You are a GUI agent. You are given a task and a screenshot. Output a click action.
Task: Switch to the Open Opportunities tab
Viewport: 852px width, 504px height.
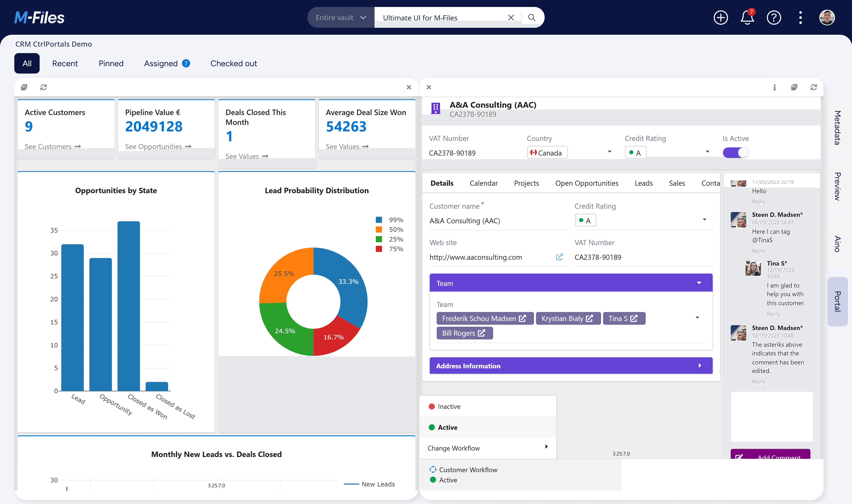click(x=587, y=183)
